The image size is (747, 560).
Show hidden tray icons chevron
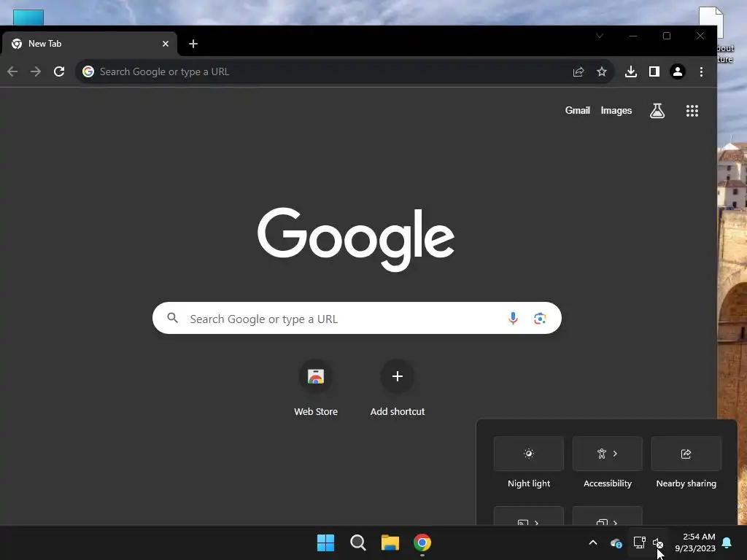click(x=593, y=542)
